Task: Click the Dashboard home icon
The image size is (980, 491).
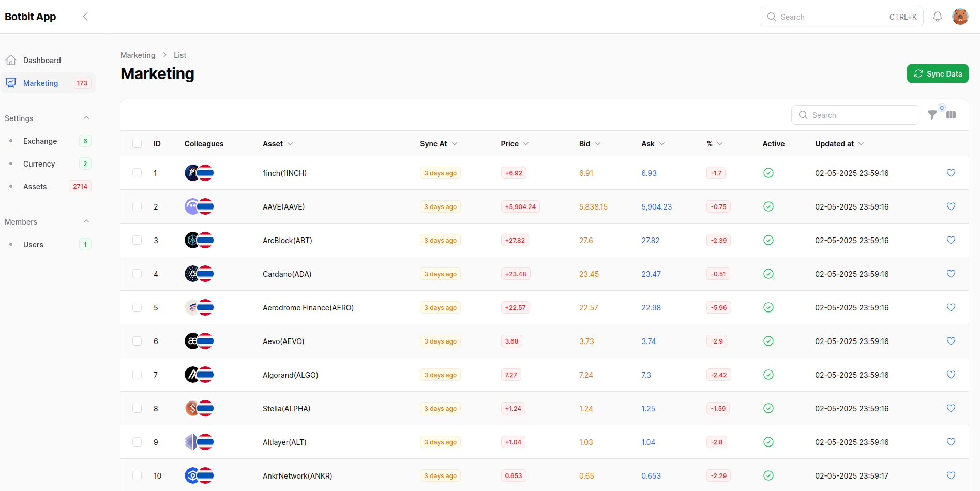Action: pyautogui.click(x=11, y=60)
